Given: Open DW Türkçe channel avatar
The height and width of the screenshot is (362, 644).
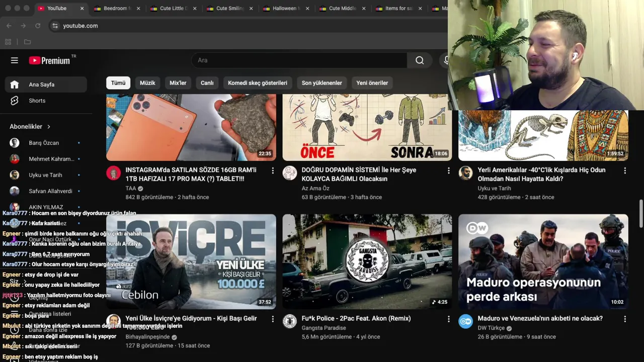Looking at the screenshot, I should pyautogui.click(x=466, y=321).
